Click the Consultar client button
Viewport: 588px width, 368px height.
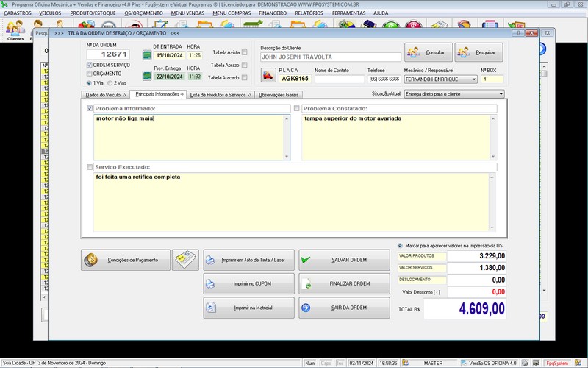click(429, 52)
